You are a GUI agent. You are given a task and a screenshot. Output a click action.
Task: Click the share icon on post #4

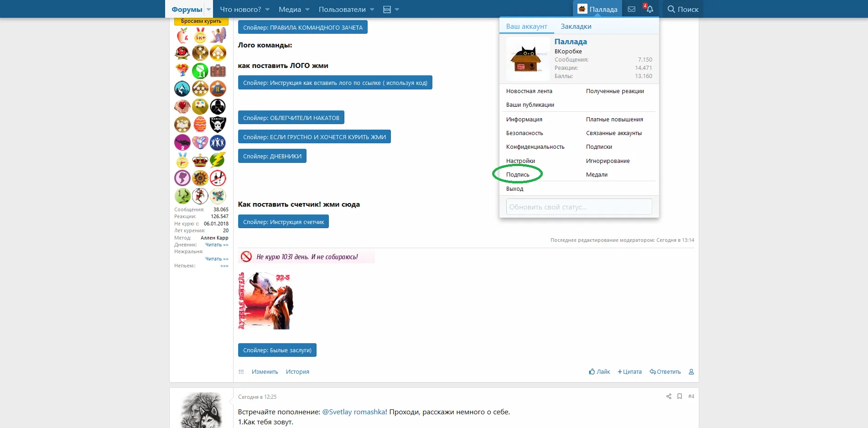669,397
